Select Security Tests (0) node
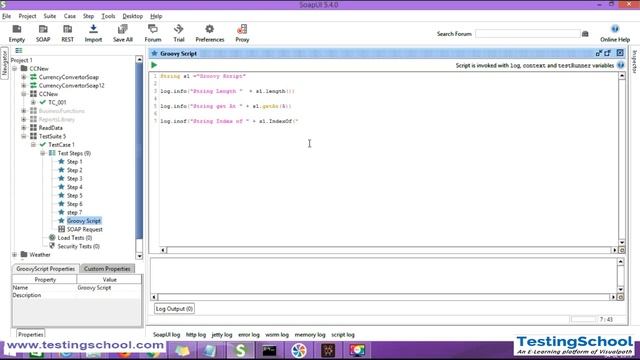Image resolution: width=640 pixels, height=360 pixels. [x=78, y=246]
